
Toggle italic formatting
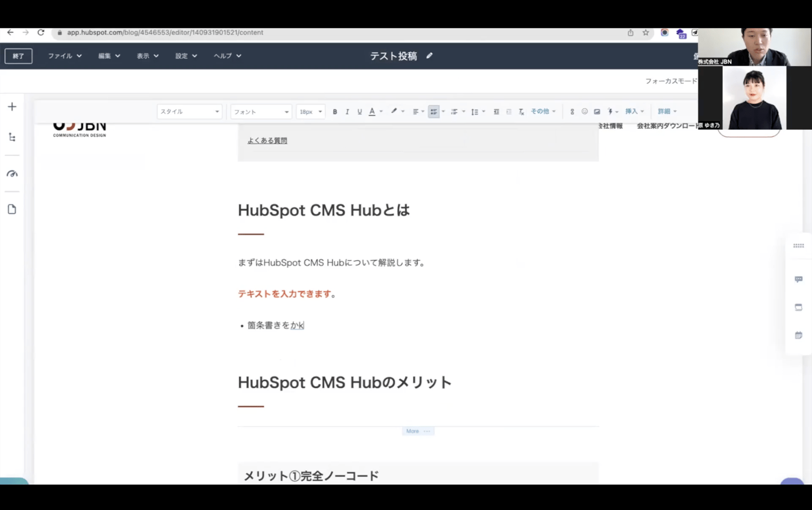tap(347, 112)
